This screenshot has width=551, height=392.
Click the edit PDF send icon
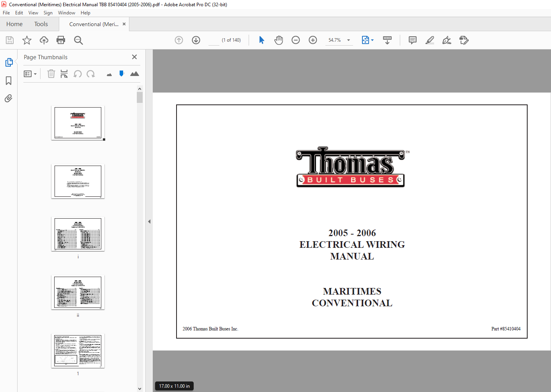coord(464,40)
